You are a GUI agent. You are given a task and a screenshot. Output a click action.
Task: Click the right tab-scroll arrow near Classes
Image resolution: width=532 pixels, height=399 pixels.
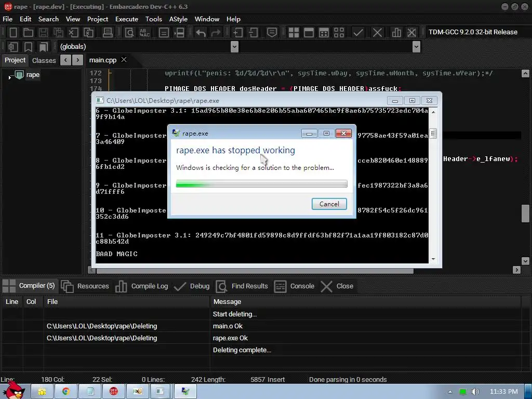click(x=78, y=60)
